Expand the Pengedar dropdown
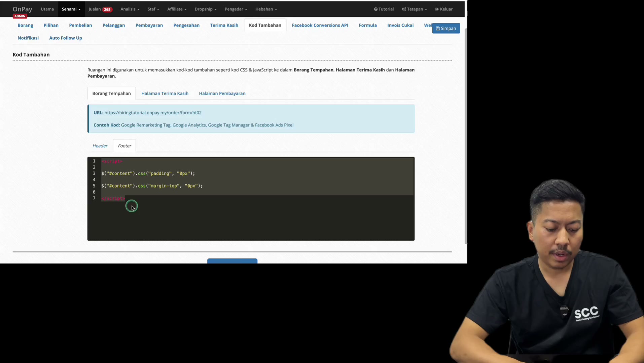 coord(236,9)
